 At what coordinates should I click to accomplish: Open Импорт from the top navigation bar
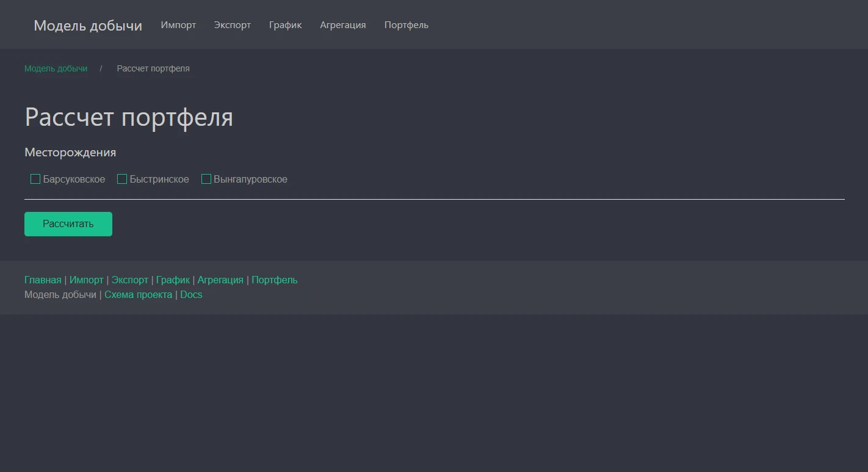coord(178,25)
